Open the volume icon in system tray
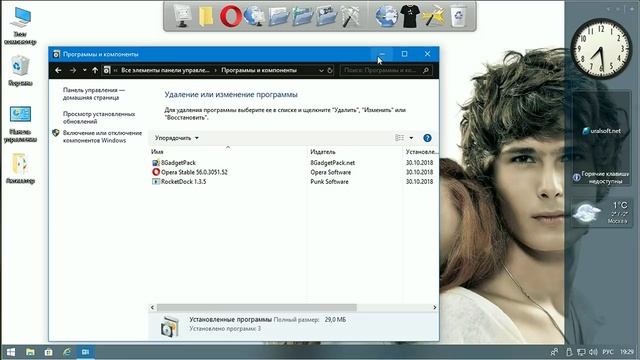Image resolution: width=640 pixels, height=360 pixels. tap(593, 352)
